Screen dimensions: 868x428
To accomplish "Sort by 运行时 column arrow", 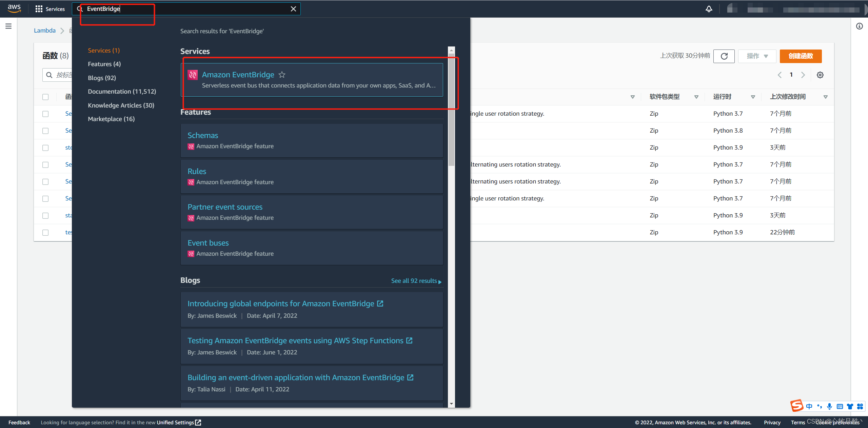I will 753,97.
